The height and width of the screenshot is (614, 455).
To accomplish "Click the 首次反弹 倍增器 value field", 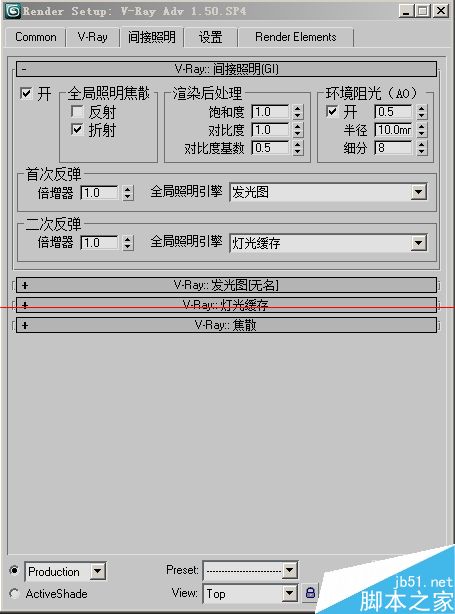I will click(99, 193).
